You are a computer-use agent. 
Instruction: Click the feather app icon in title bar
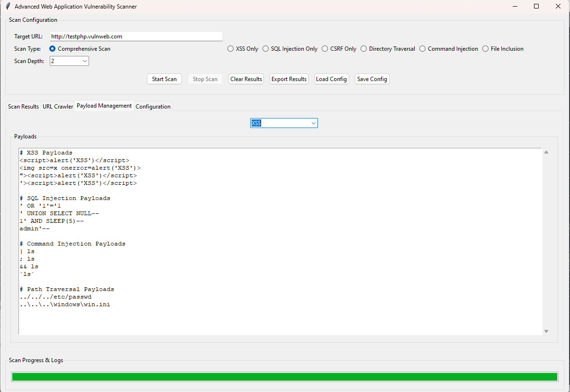pyautogui.click(x=8, y=7)
